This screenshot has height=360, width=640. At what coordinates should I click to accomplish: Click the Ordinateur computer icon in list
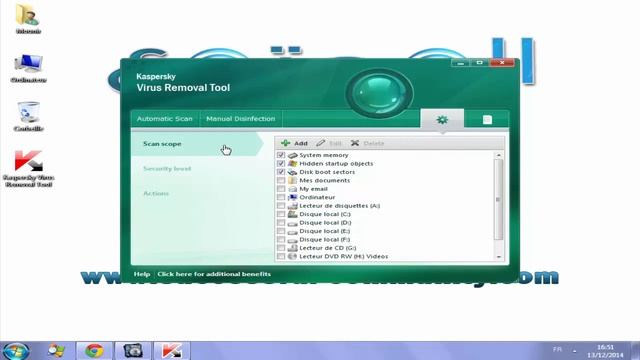(292, 197)
